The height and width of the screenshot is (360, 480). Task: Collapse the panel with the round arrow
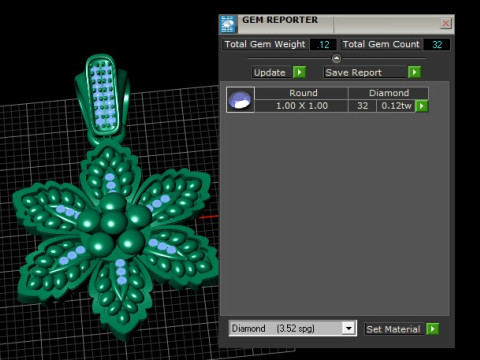tap(336, 59)
